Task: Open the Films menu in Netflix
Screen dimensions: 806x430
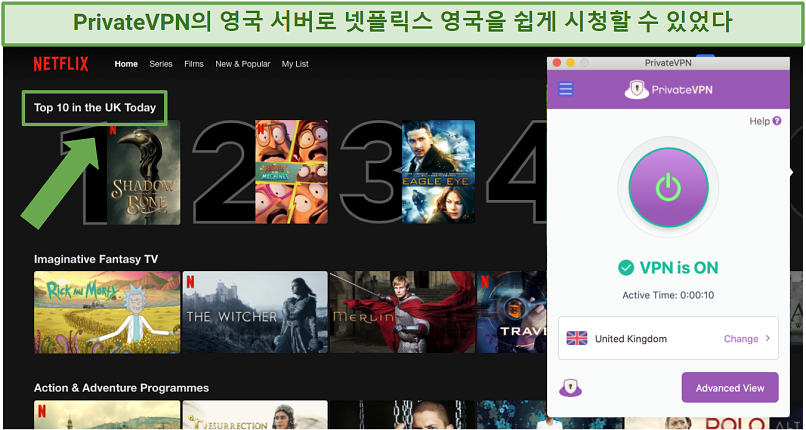Action: tap(194, 64)
